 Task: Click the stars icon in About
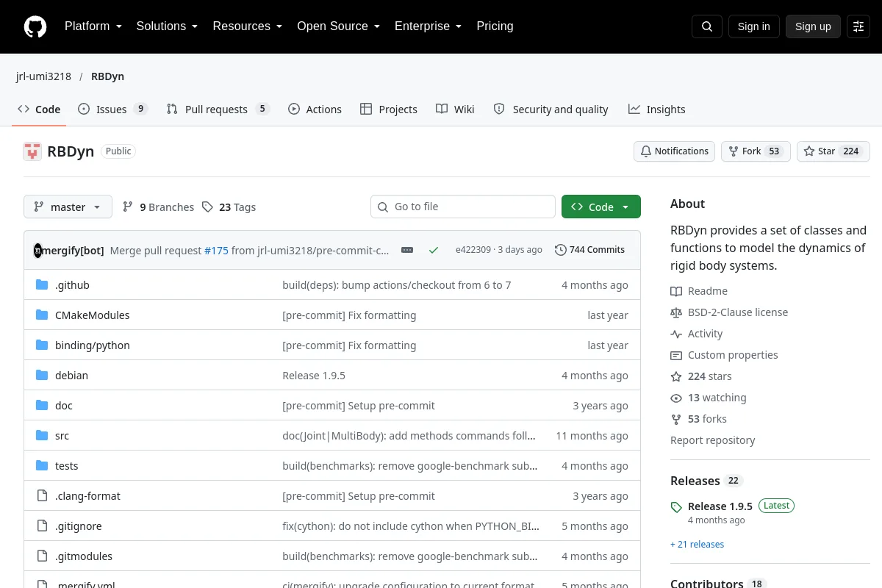pos(676,376)
